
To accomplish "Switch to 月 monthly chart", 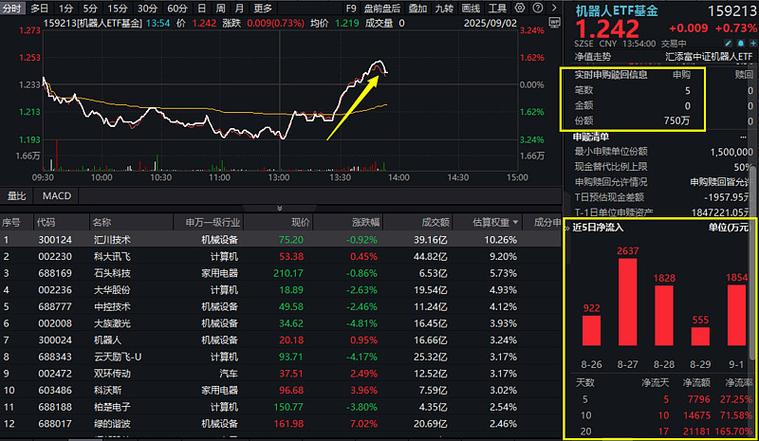I will tap(239, 8).
